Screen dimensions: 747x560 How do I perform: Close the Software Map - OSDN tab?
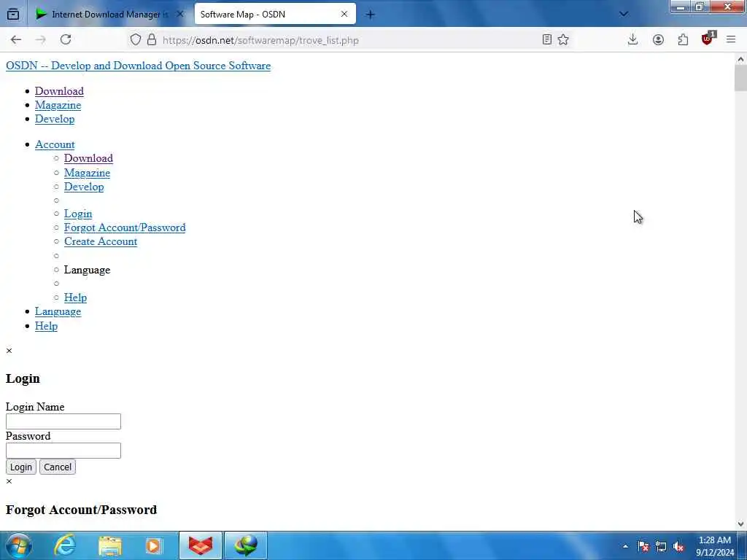coord(344,15)
